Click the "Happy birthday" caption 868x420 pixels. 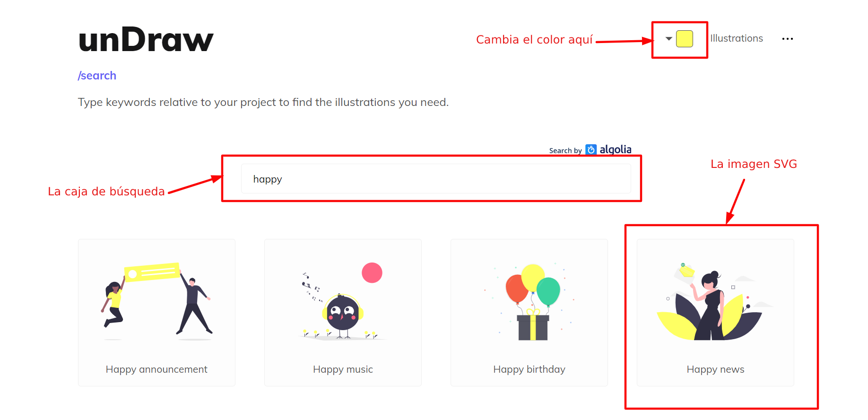point(529,369)
